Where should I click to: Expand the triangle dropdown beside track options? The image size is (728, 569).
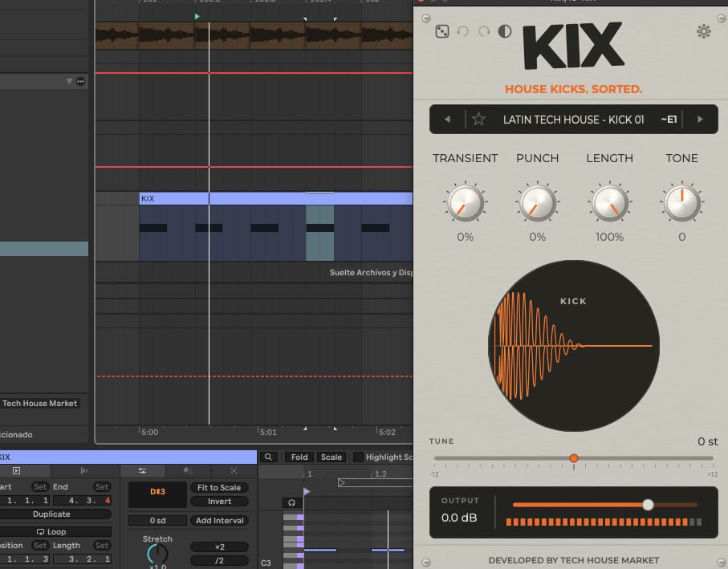click(69, 81)
